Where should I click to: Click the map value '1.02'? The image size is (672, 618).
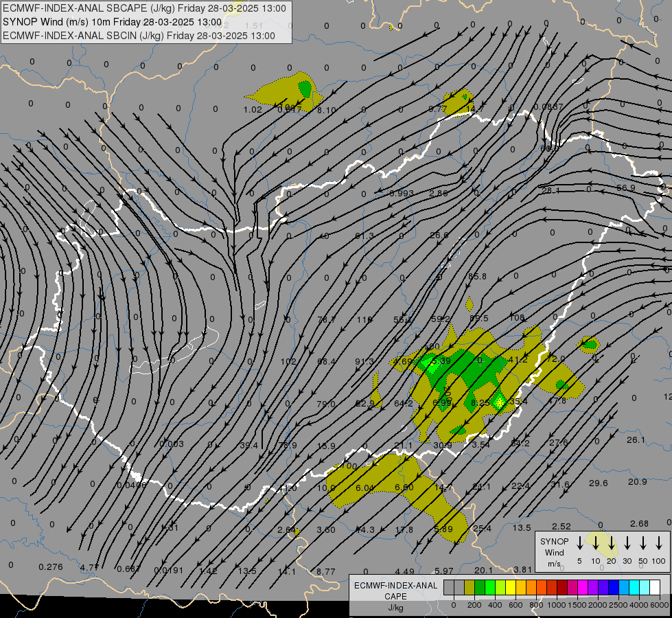click(x=253, y=110)
